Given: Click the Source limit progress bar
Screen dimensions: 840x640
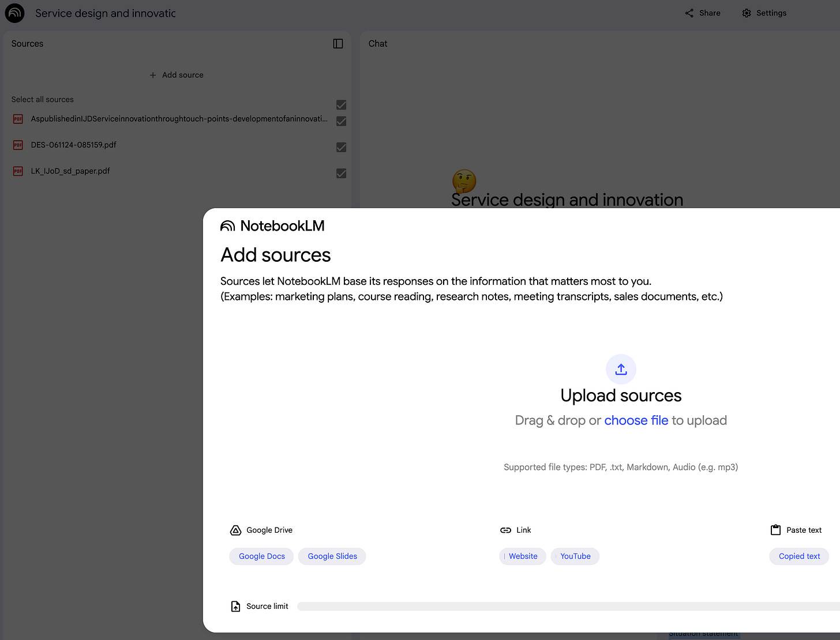Looking at the screenshot, I should point(568,606).
